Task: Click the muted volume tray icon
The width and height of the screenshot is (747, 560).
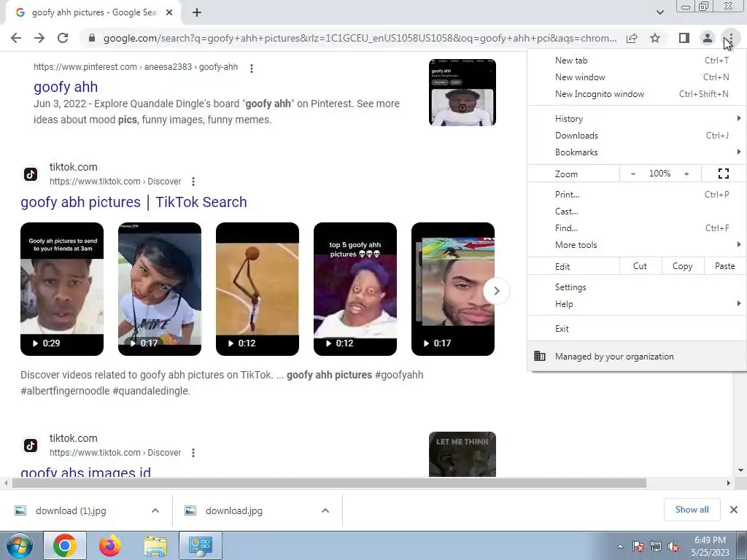Action: (x=673, y=546)
